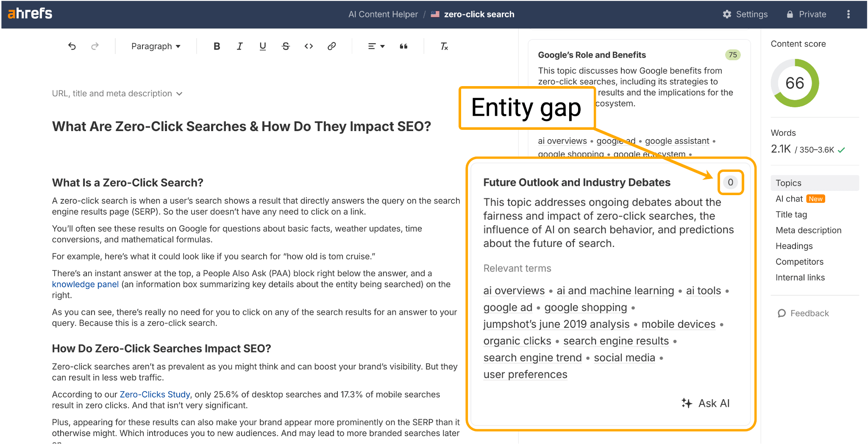The image size is (868, 445).
Task: Undo the last edit
Action: click(x=72, y=46)
